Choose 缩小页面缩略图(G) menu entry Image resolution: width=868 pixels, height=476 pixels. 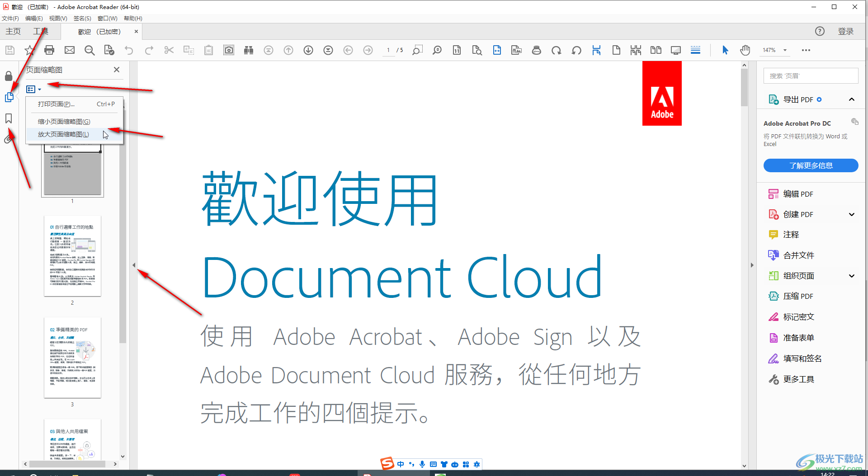[x=75, y=122]
